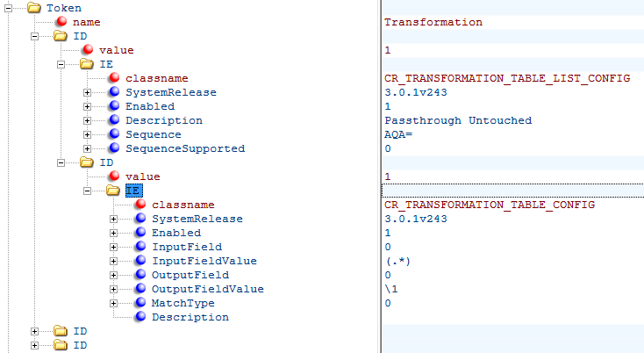Viewport: 644px width, 353px height.
Task: Click the blue ball icon next to MatchType
Action: (141, 302)
